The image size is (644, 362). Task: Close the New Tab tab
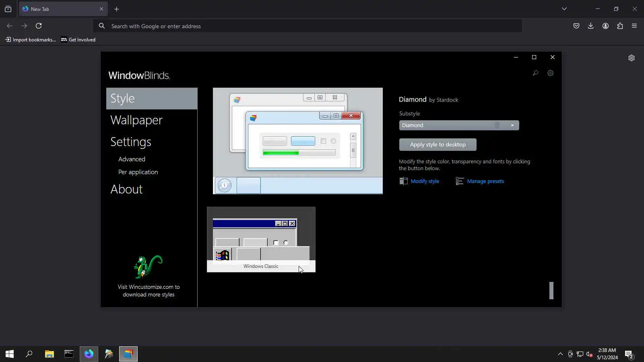(x=101, y=9)
